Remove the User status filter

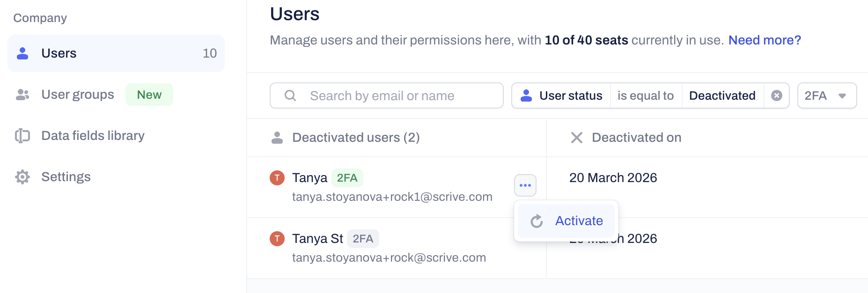click(x=776, y=95)
